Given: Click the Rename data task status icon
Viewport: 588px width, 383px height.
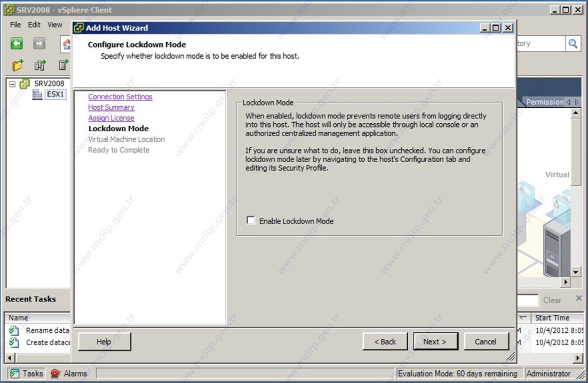Looking at the screenshot, I should coord(14,330).
